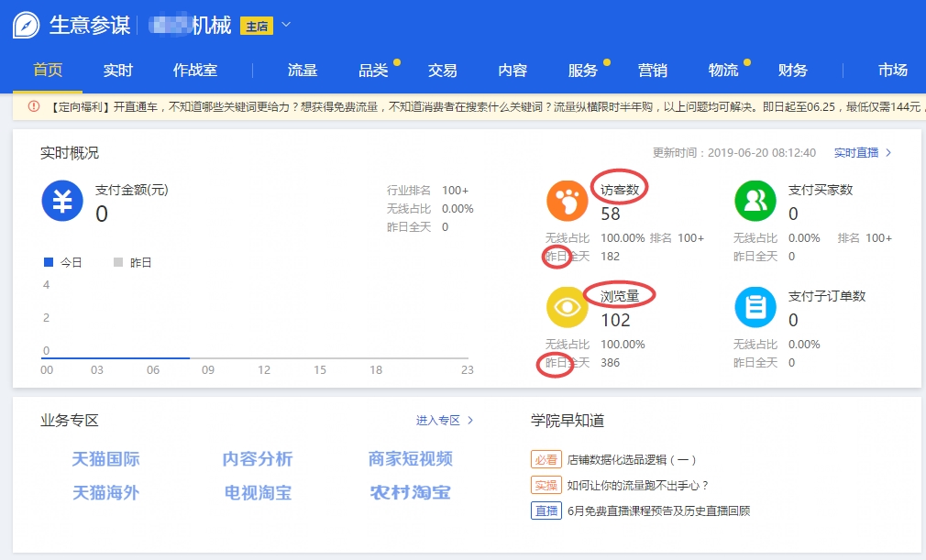Click yesterday's visitor total 182

click(x=610, y=256)
